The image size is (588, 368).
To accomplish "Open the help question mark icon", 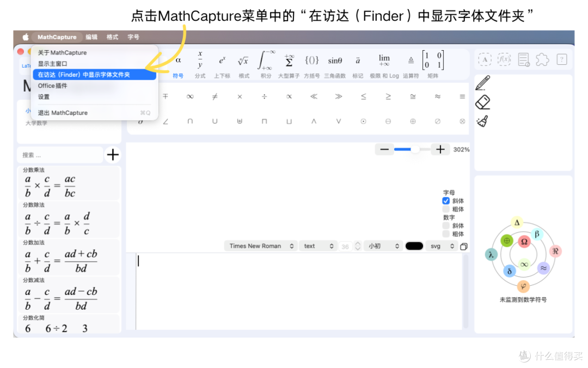I will tap(562, 59).
